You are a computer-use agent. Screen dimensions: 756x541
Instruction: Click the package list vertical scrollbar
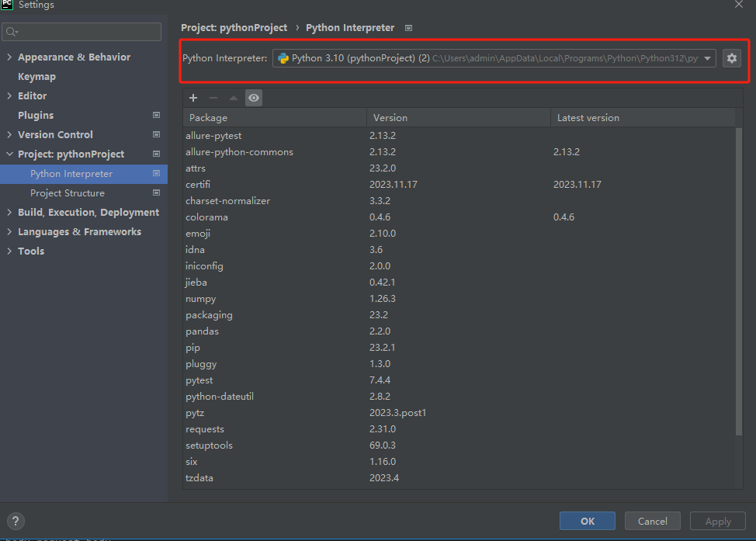tap(739, 282)
